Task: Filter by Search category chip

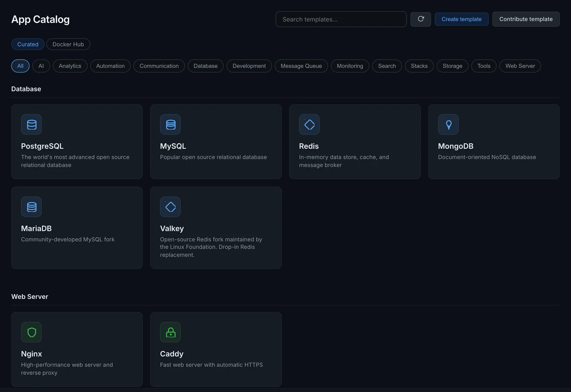Action: 387,66
